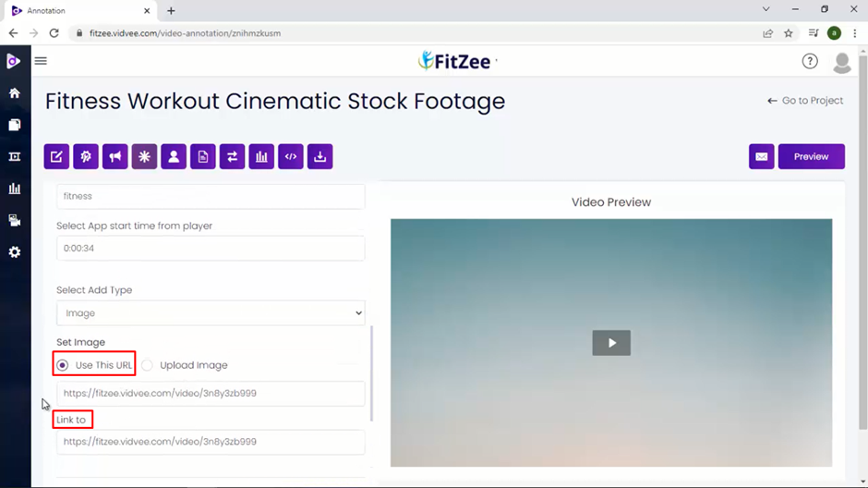The image size is (868, 488).
Task: Play the video preview
Action: click(611, 343)
